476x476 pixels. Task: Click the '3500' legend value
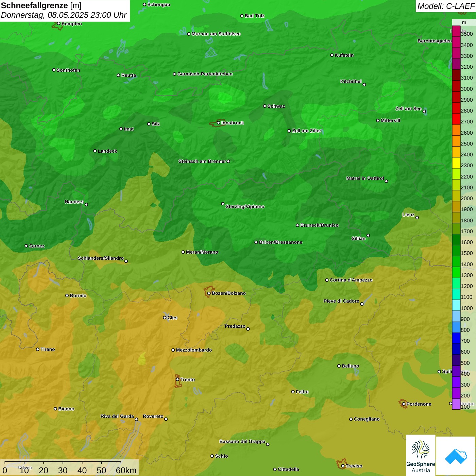(x=467, y=34)
